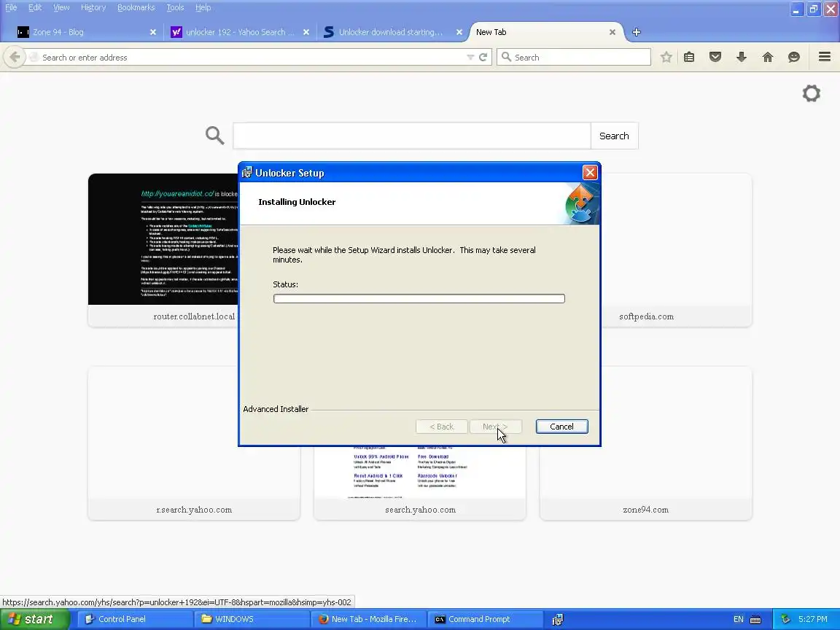The width and height of the screenshot is (840, 630).
Task: Click the large magnifier icon beside page search
Action: pyautogui.click(x=215, y=136)
